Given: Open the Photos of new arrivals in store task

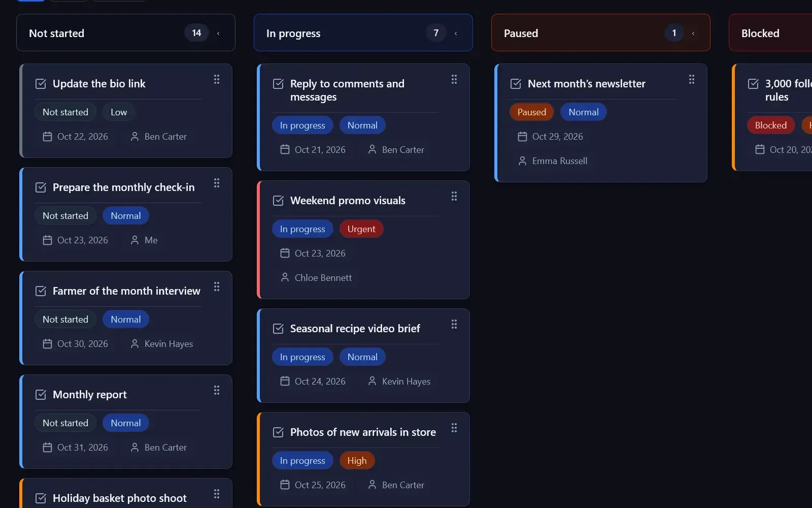Looking at the screenshot, I should (x=363, y=432).
